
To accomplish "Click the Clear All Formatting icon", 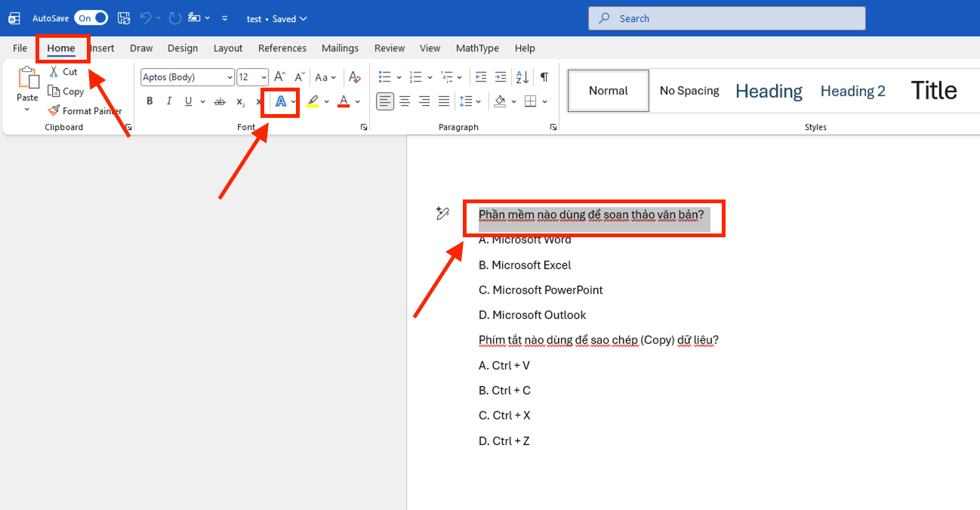I will point(355,77).
